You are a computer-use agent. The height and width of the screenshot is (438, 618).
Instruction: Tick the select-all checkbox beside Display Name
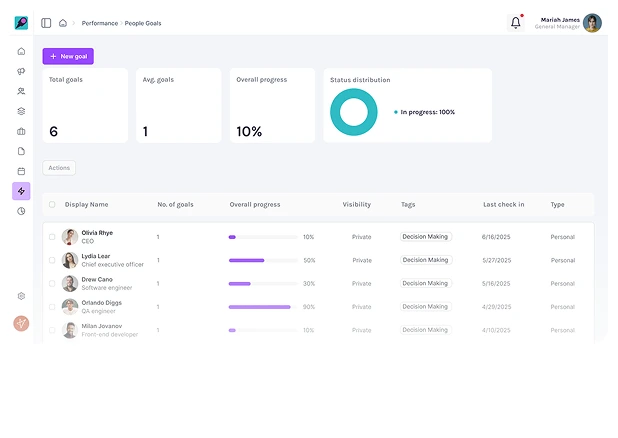click(52, 205)
